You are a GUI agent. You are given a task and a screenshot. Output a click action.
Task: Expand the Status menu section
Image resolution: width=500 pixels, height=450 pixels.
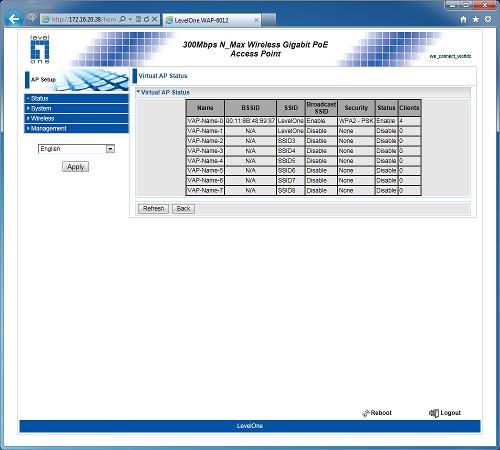(76, 98)
